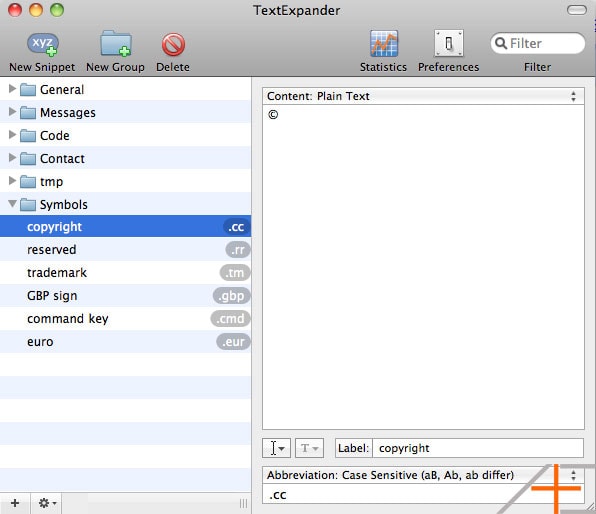Click the .cc abbreviation badge

[236, 227]
